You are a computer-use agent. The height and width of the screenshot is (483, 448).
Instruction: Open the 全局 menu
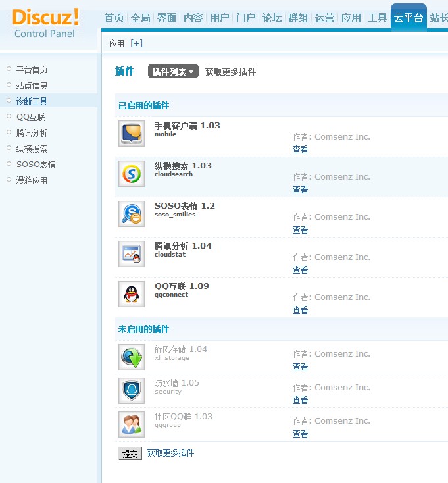coord(140,18)
